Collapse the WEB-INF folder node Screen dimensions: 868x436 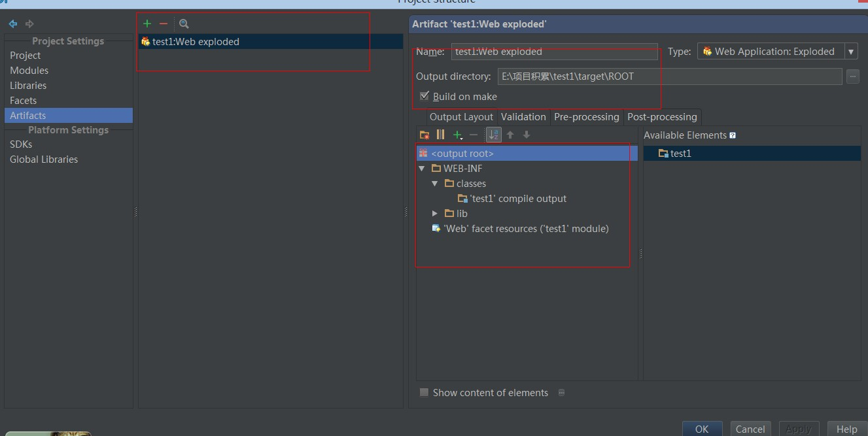[422, 169]
